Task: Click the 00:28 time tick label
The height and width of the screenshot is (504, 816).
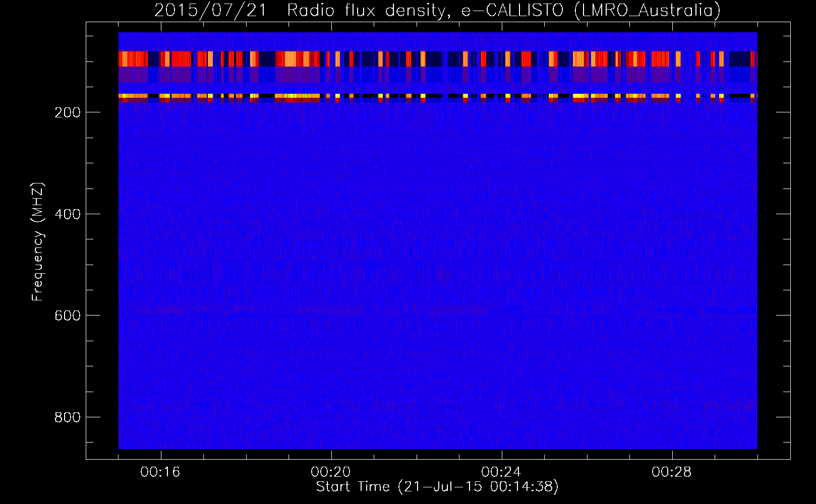Action: [672, 472]
